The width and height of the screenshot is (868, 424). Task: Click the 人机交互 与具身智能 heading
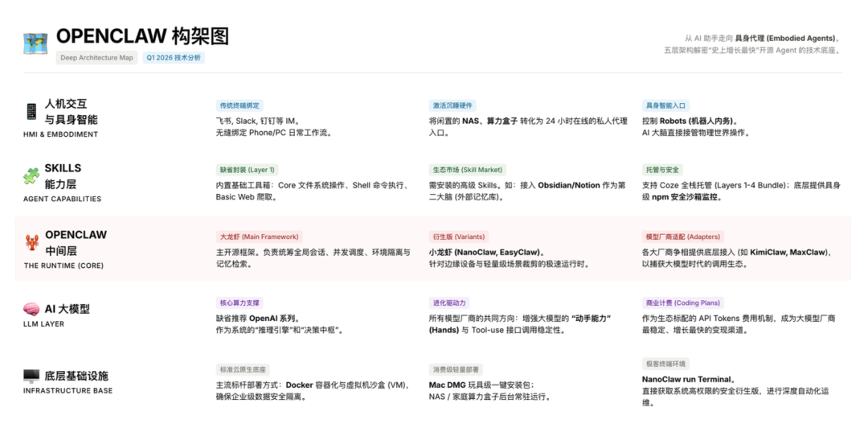point(71,111)
